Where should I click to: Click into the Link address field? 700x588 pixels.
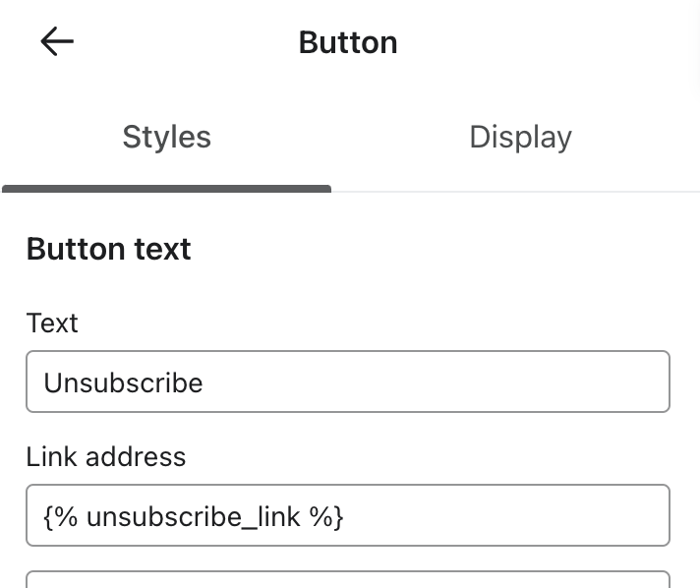[347, 515]
